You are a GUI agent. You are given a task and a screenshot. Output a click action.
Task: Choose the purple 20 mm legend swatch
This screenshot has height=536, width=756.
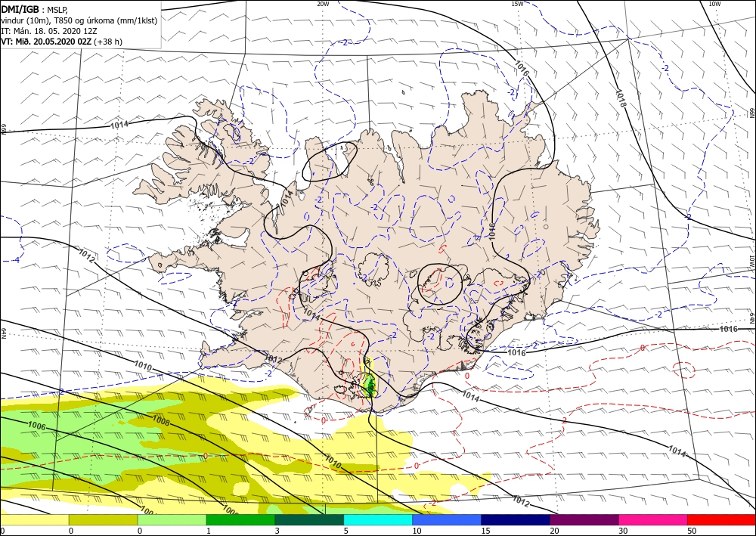point(584,519)
